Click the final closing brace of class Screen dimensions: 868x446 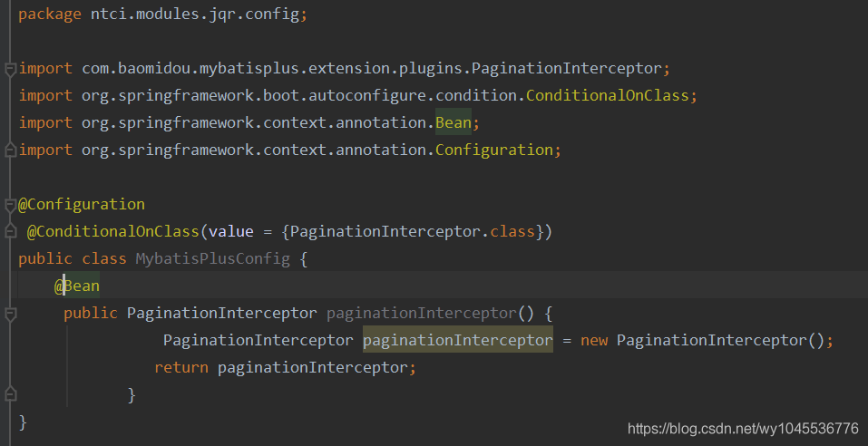(x=24, y=422)
